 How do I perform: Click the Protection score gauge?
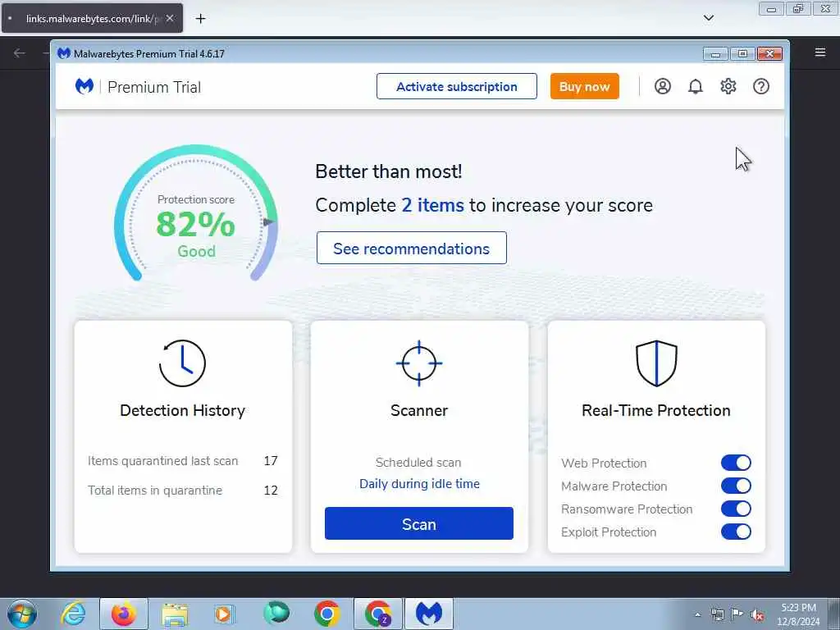[195, 213]
